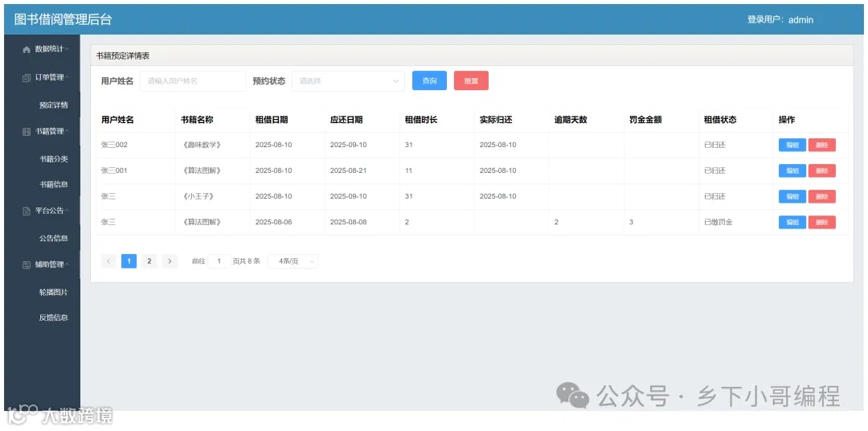868x431 pixels.
Task: Click the icon beside 辅助管理
Action: [26, 265]
